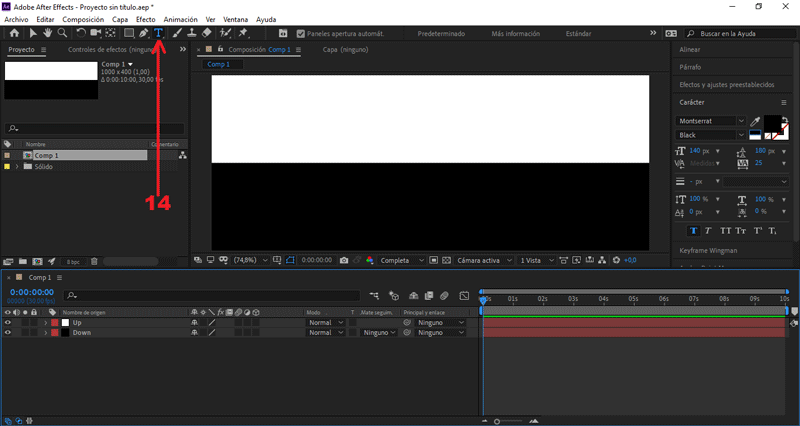800x426 pixels.
Task: Open the Efecto menu
Action: [x=145, y=19]
